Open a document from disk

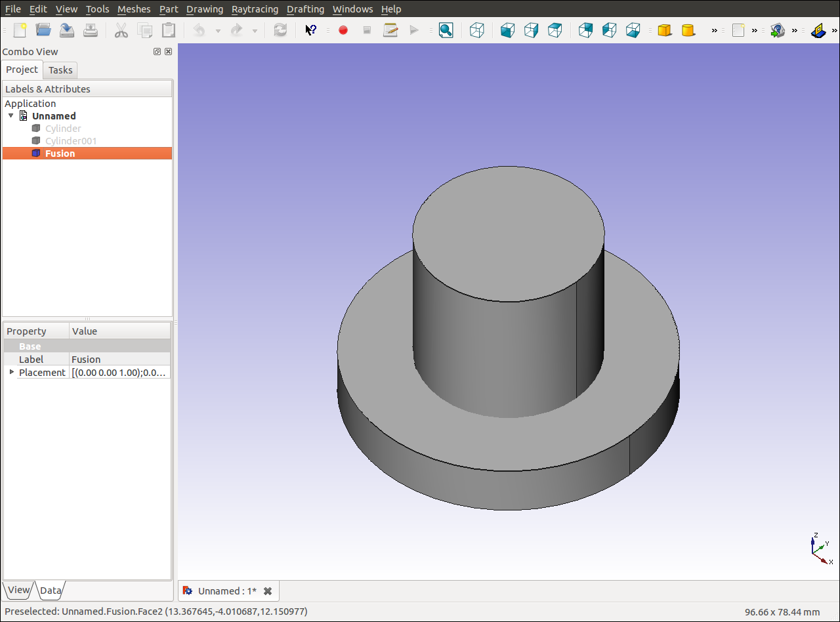pos(43,30)
